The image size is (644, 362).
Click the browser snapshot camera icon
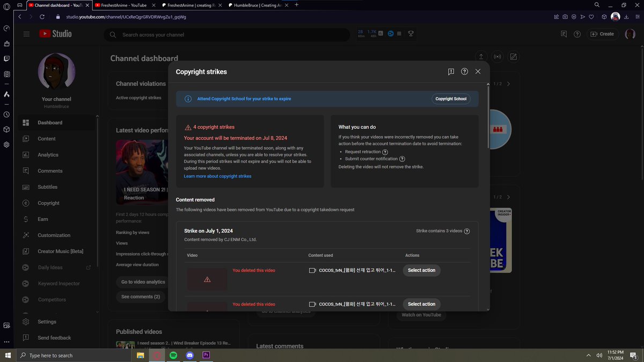[x=565, y=17]
